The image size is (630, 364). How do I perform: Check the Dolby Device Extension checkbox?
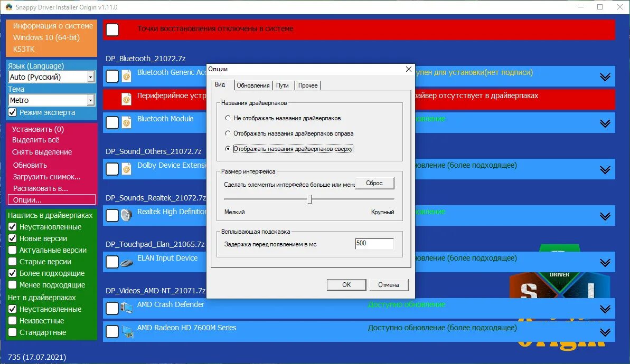click(x=112, y=169)
